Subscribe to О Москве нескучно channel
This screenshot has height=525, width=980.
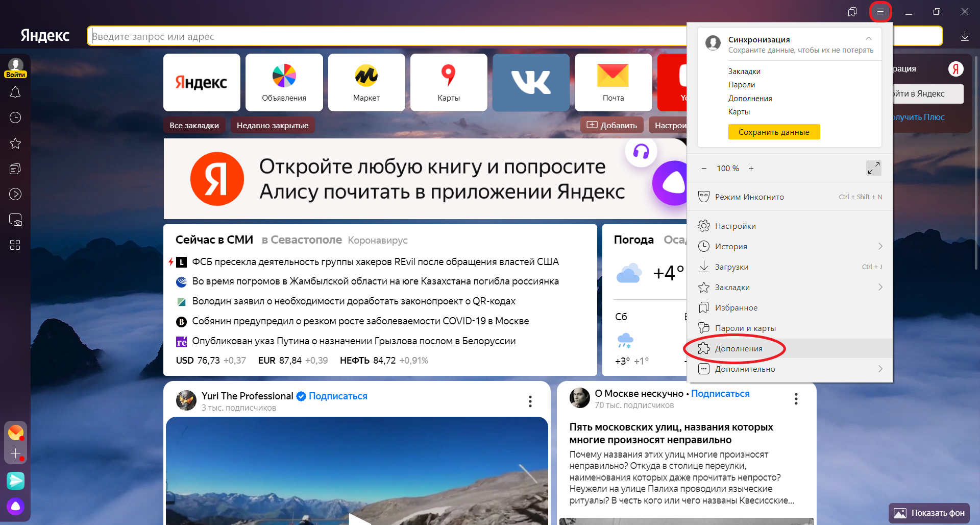[x=720, y=393]
